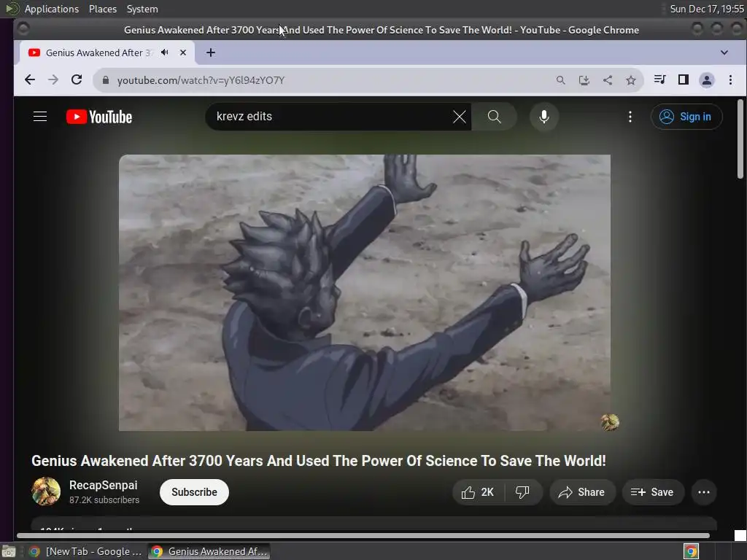Click the 87.2K subscribers text

click(104, 500)
